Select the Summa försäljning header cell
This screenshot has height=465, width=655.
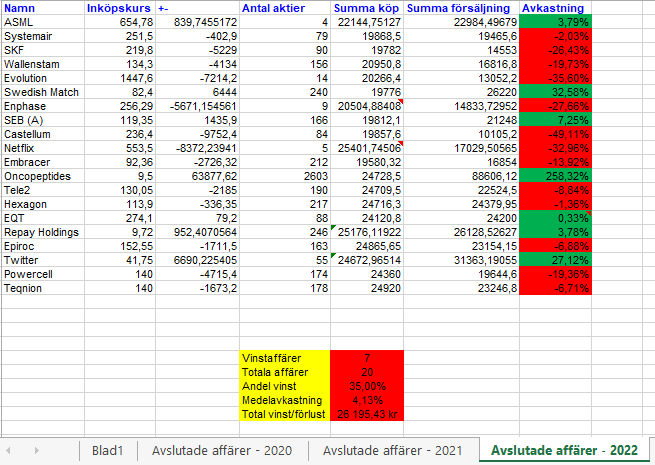pyautogui.click(x=462, y=8)
